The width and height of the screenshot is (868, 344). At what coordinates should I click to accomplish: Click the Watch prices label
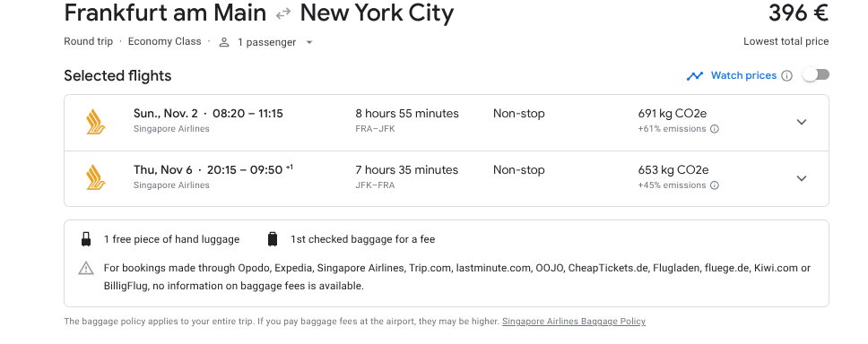[743, 75]
